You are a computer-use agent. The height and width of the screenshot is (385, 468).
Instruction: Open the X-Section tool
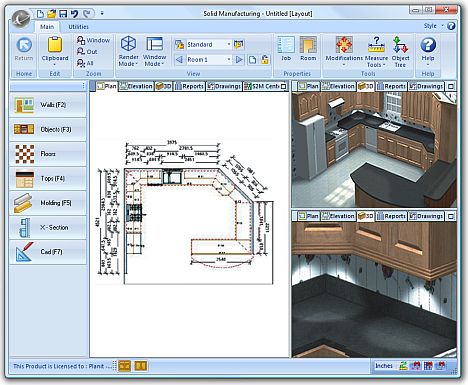click(x=48, y=227)
